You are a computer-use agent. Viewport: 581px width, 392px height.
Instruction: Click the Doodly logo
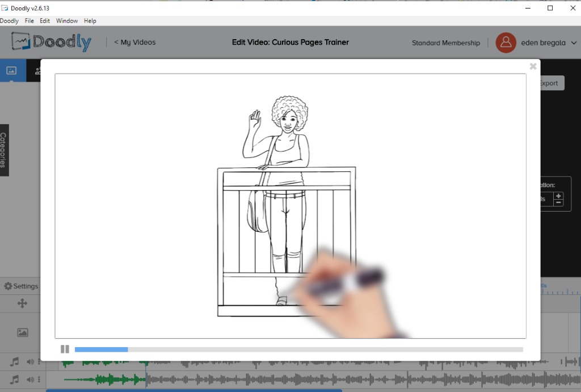(x=50, y=42)
